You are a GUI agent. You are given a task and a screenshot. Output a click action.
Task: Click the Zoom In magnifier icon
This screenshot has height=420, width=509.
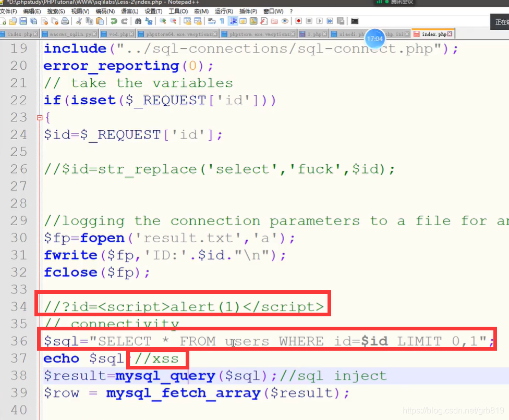[x=163, y=21]
